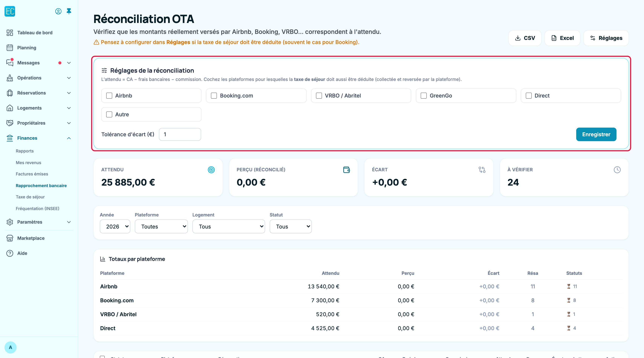Click the pin sidebar icon
This screenshot has width=644, height=358.
[x=69, y=11]
